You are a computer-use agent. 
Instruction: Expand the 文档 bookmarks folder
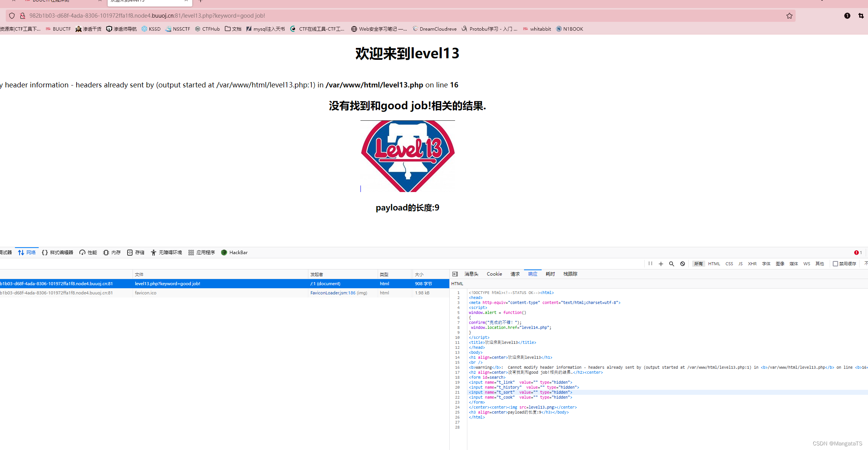click(233, 29)
